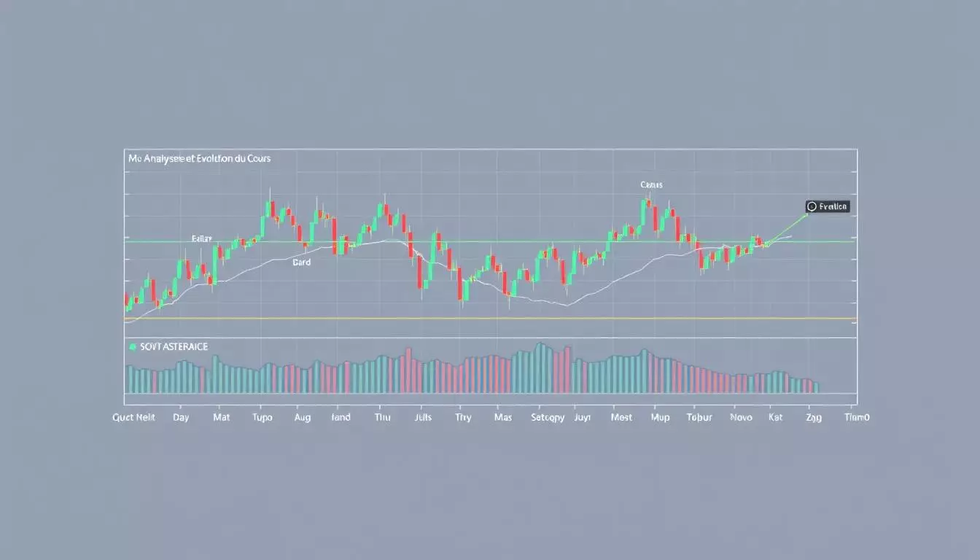This screenshot has width=980, height=560.
Task: Click the green horizontal resistance line
Action: tap(510, 241)
